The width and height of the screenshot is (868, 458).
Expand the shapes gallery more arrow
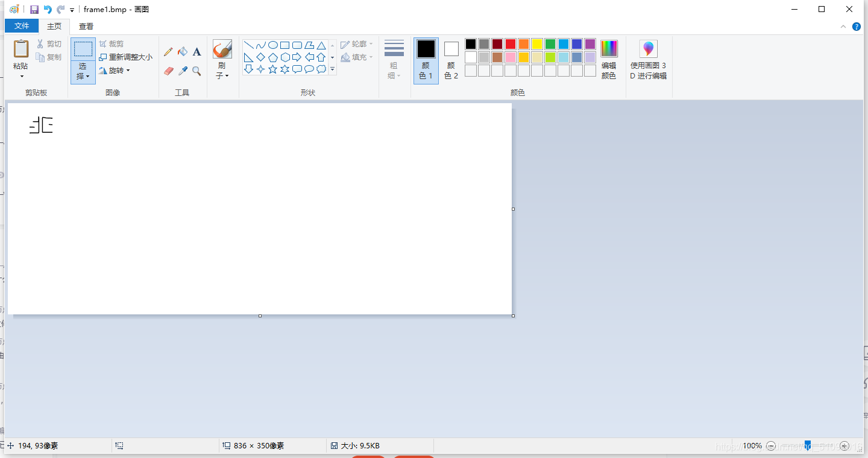(x=332, y=69)
